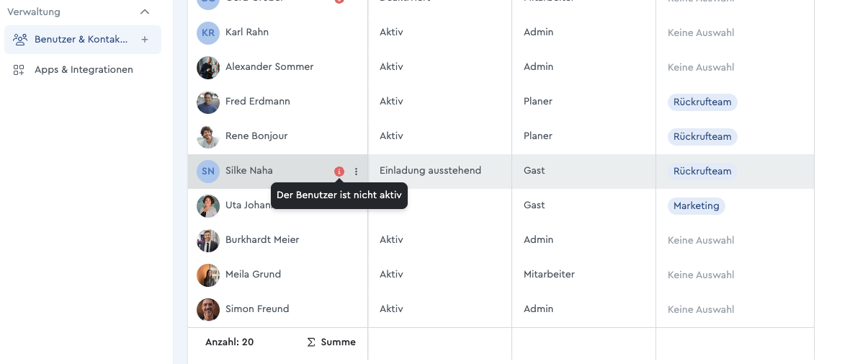Open Uta's Marketing team tag
Viewport: 868px width, 364px height.
(x=696, y=205)
